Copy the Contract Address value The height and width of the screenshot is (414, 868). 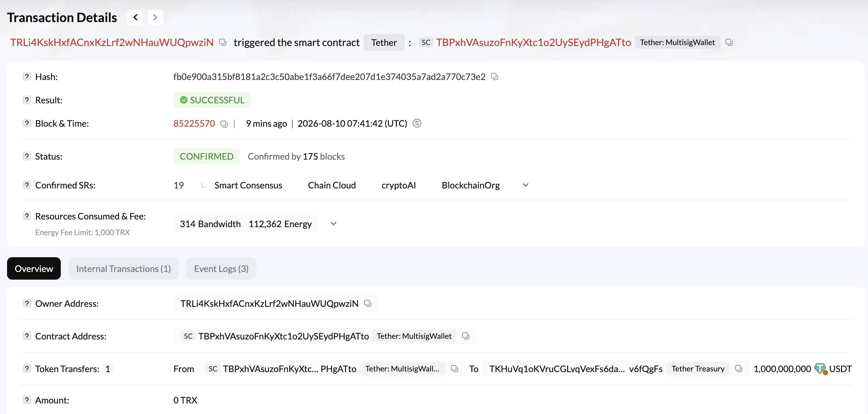click(x=465, y=336)
